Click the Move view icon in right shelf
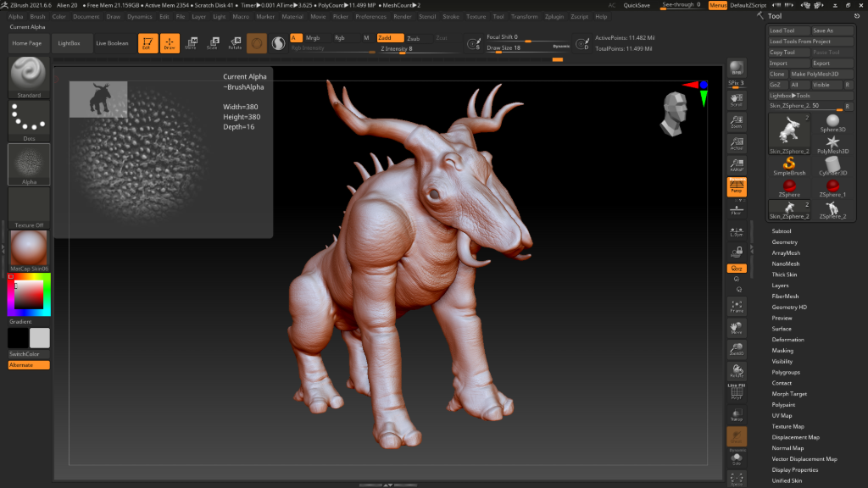Image resolution: width=868 pixels, height=488 pixels. pyautogui.click(x=737, y=328)
